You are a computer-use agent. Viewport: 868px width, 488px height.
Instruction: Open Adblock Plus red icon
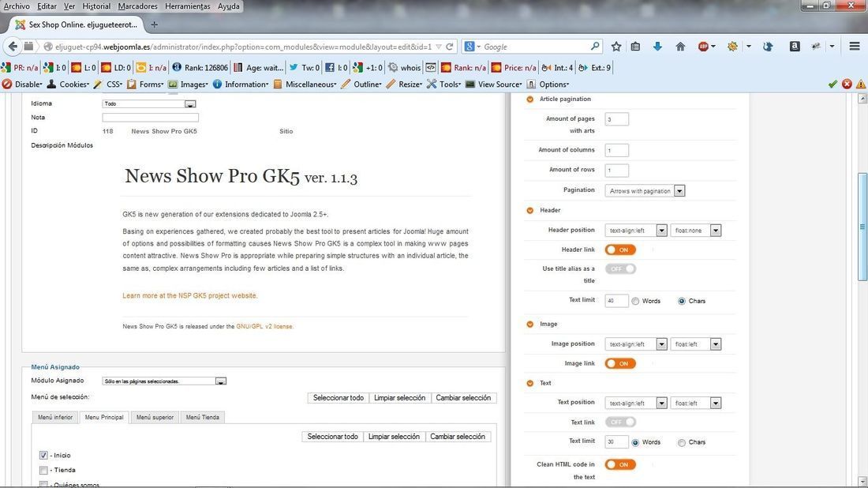(x=703, y=47)
